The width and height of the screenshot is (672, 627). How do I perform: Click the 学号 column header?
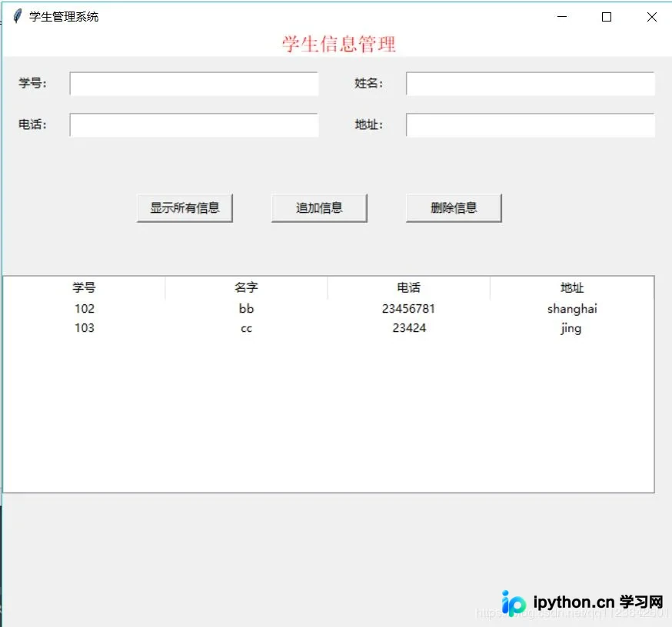84,287
